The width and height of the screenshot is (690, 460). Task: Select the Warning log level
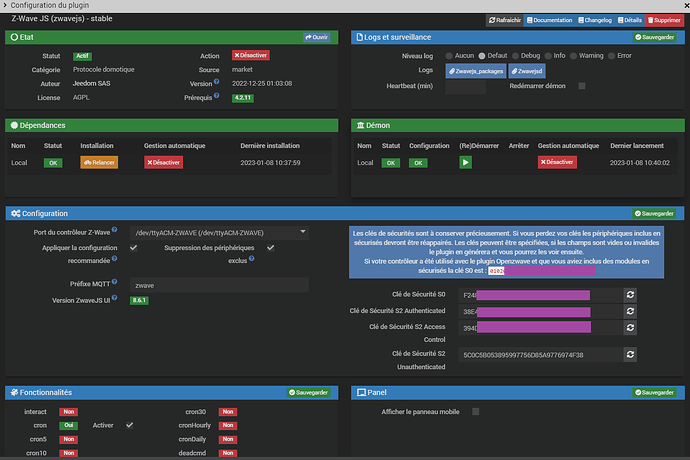tap(582, 56)
